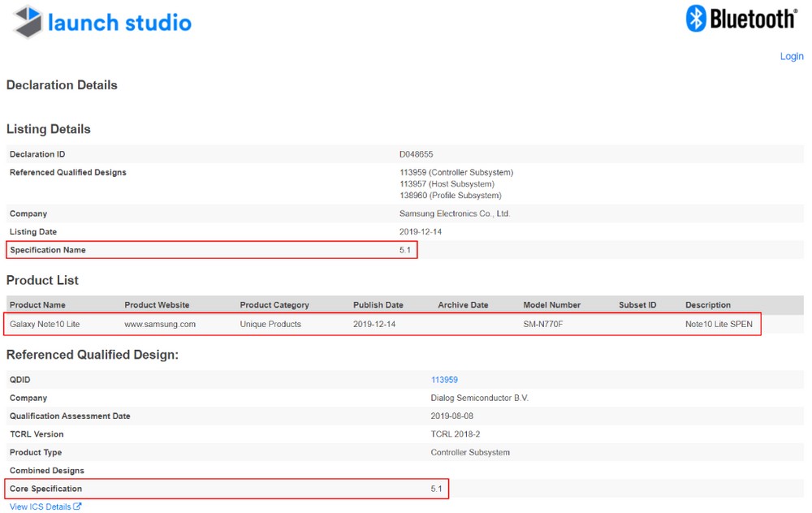Click the launch studio cube logo
The image size is (812, 513).
(28, 22)
